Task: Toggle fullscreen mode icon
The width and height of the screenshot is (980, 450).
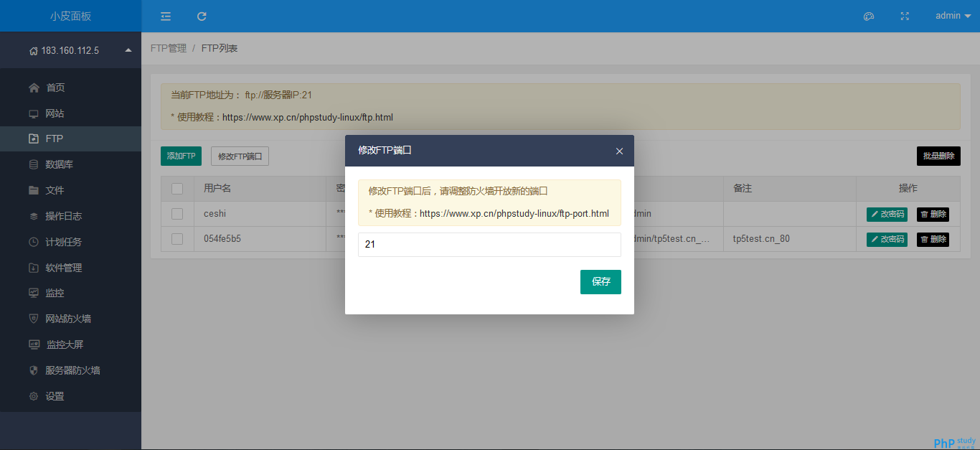Action: click(905, 16)
